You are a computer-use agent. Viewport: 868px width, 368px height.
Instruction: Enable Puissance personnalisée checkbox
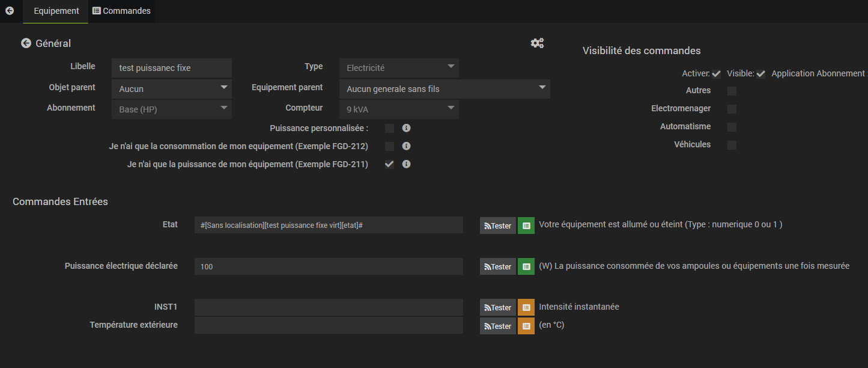click(389, 128)
